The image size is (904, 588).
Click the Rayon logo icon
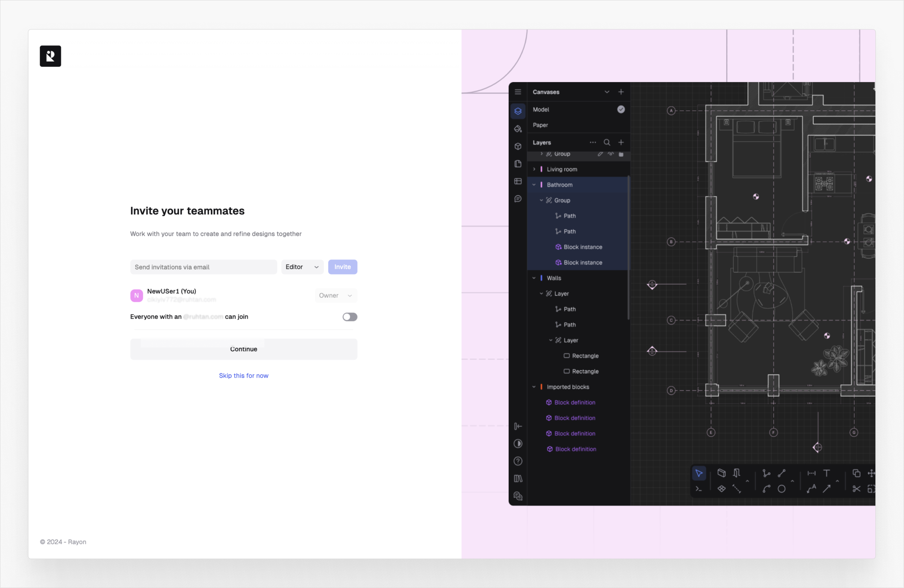(50, 56)
